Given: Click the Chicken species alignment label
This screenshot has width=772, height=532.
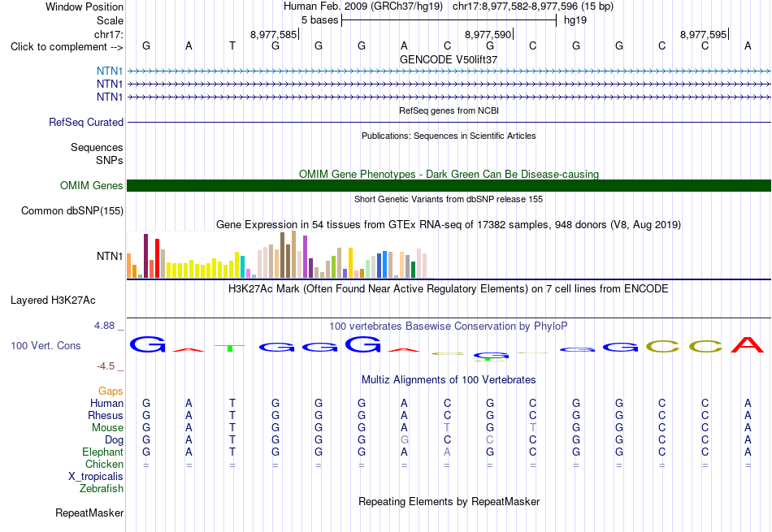Looking at the screenshot, I should point(104,464).
